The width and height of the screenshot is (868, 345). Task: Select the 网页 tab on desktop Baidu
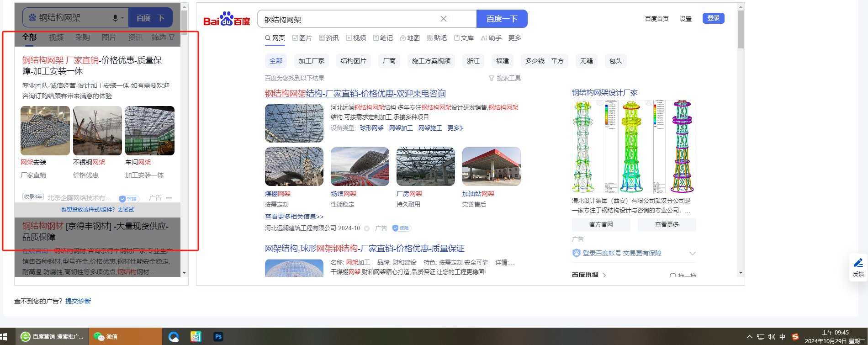click(x=275, y=38)
